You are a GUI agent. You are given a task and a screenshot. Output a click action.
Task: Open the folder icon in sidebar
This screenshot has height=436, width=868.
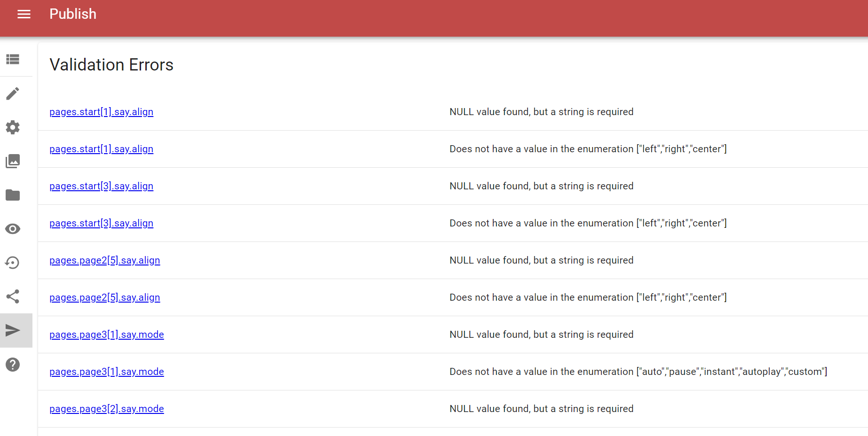click(x=13, y=195)
